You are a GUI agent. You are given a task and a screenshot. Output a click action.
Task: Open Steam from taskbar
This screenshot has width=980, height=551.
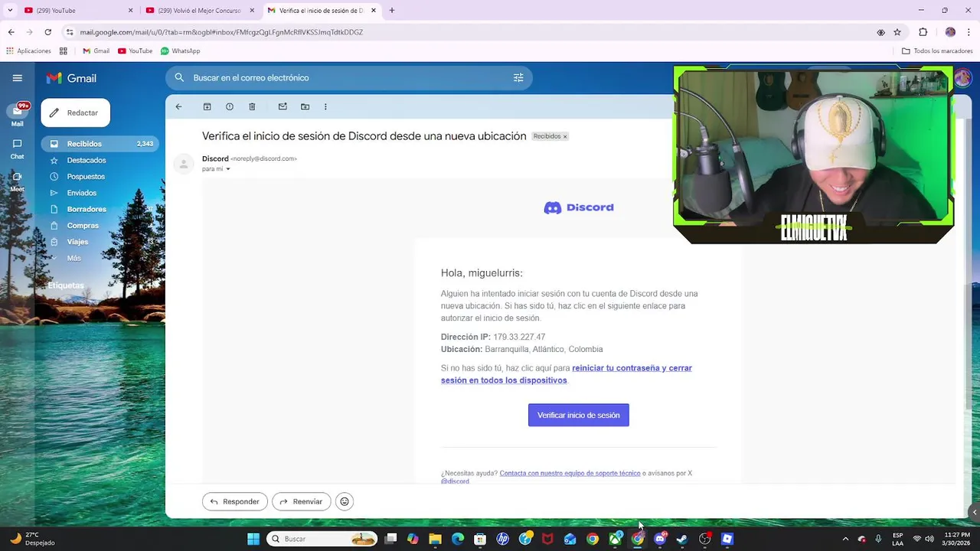click(x=682, y=539)
